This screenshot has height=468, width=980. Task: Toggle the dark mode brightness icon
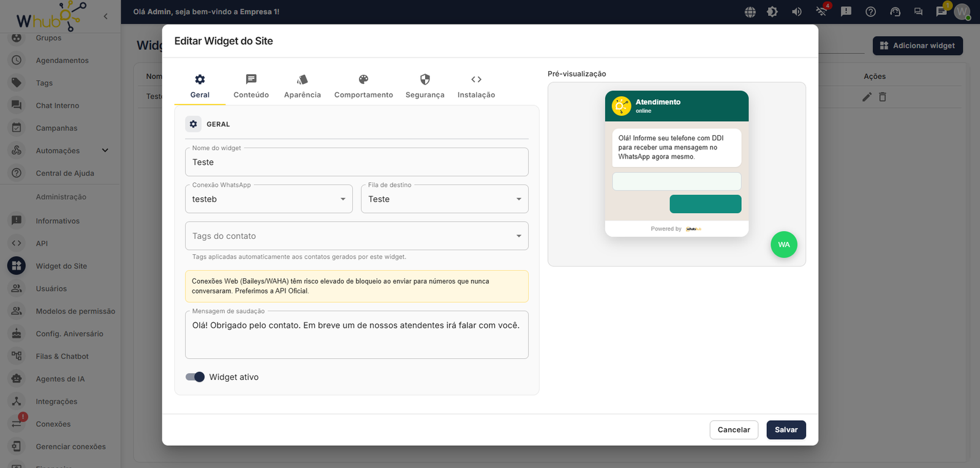(x=772, y=12)
